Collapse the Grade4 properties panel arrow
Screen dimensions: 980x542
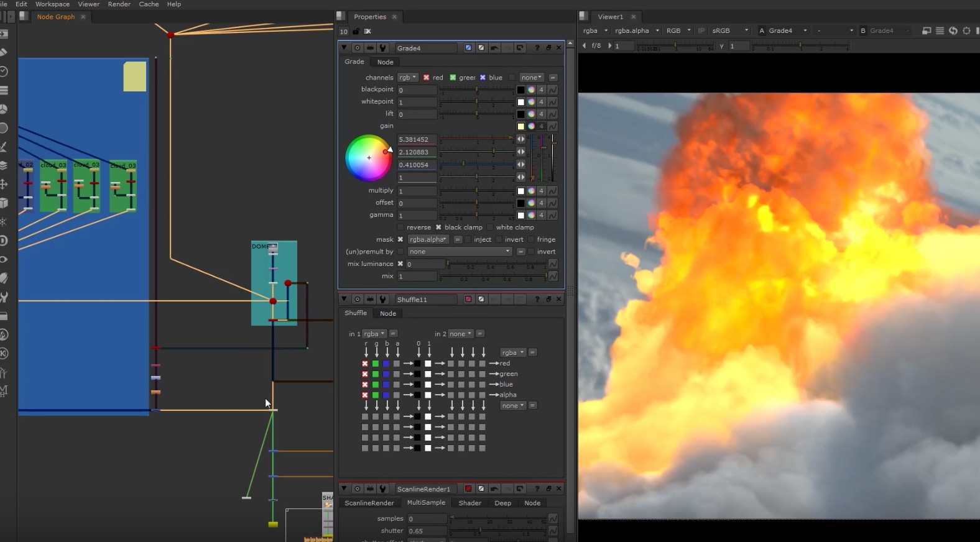pyautogui.click(x=344, y=48)
